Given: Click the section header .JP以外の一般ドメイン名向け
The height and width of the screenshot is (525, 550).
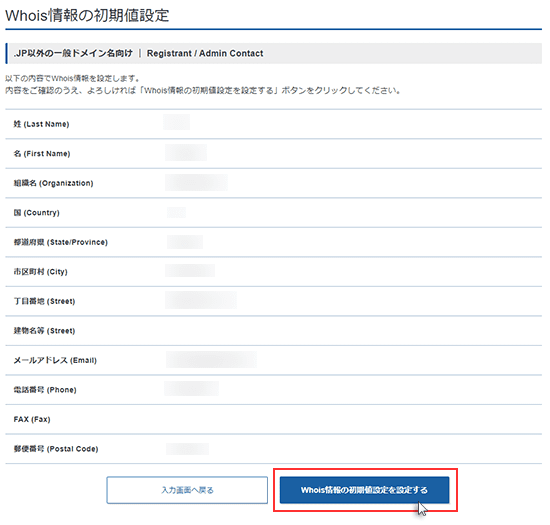Looking at the screenshot, I should (x=73, y=53).
